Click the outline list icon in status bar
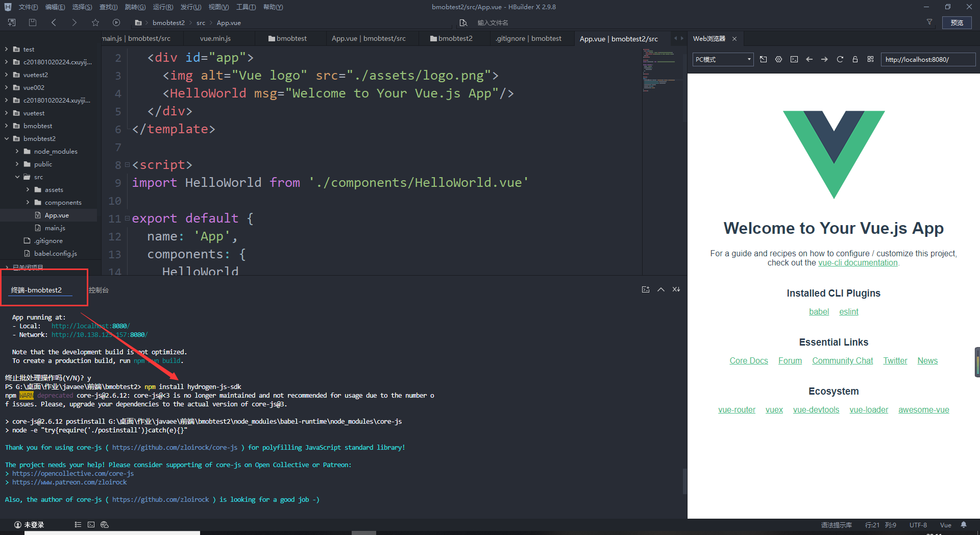Image resolution: width=980 pixels, height=535 pixels. coord(78,525)
